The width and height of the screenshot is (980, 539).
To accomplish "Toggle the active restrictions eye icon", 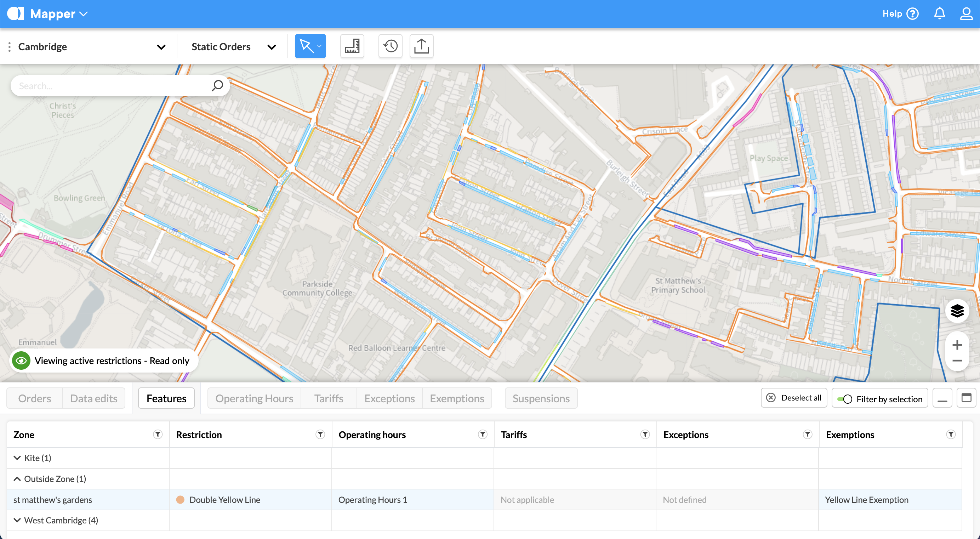I will (21, 361).
